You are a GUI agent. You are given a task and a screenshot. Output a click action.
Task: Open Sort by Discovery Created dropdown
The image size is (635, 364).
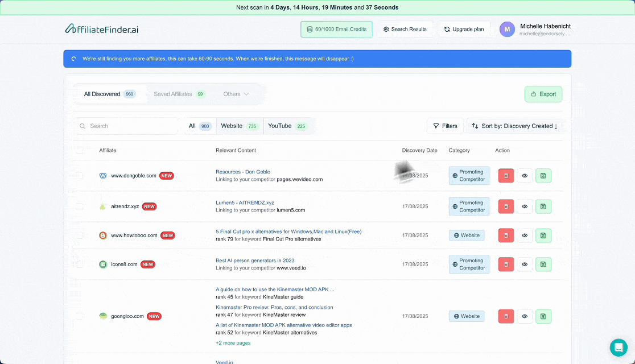[514, 126]
